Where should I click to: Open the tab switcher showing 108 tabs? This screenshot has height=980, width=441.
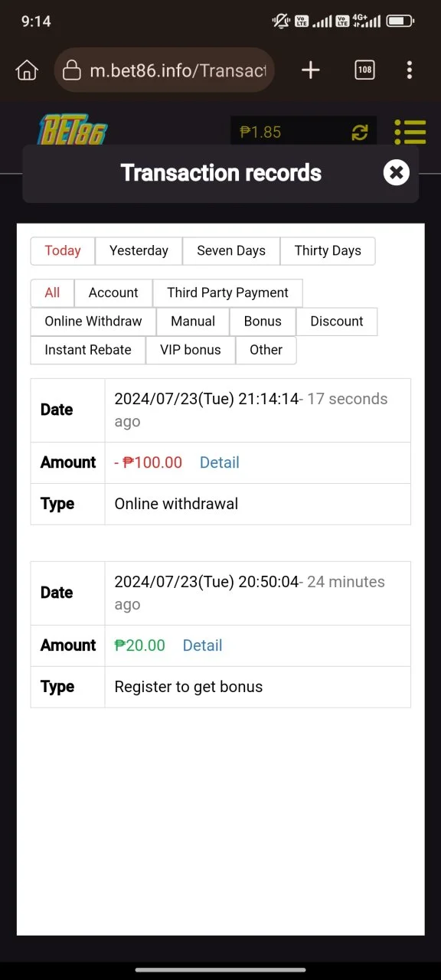click(x=365, y=70)
